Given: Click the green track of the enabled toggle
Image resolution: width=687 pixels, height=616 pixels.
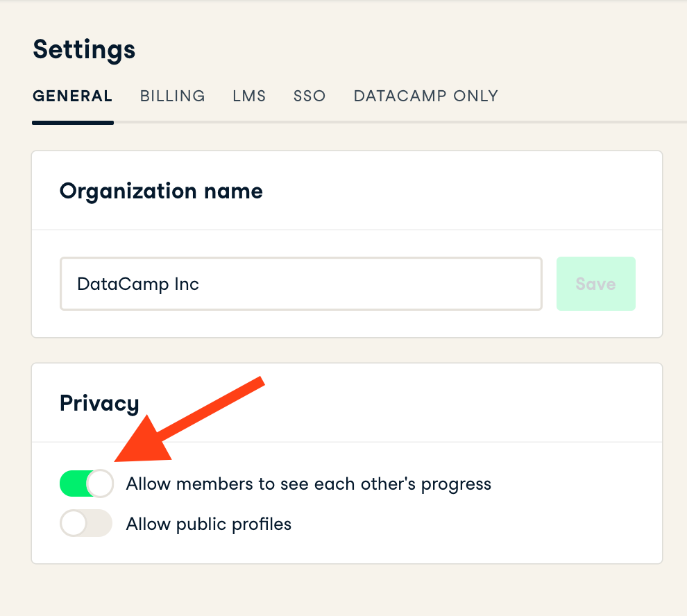Looking at the screenshot, I should coord(74,484).
